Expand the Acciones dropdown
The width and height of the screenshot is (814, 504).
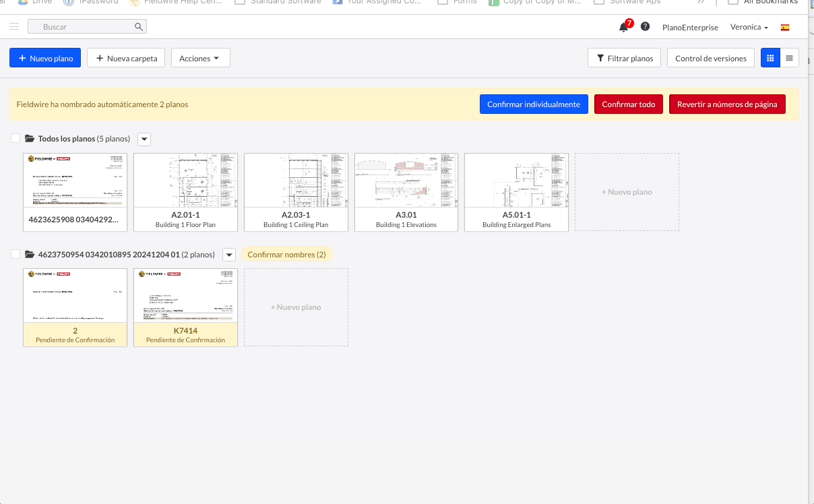[200, 59]
